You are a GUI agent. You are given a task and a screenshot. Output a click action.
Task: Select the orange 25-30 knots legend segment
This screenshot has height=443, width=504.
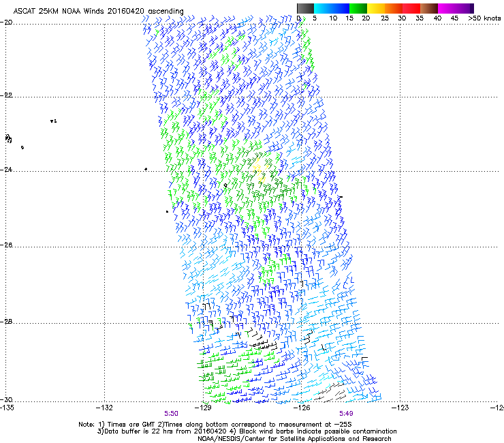coord(394,8)
